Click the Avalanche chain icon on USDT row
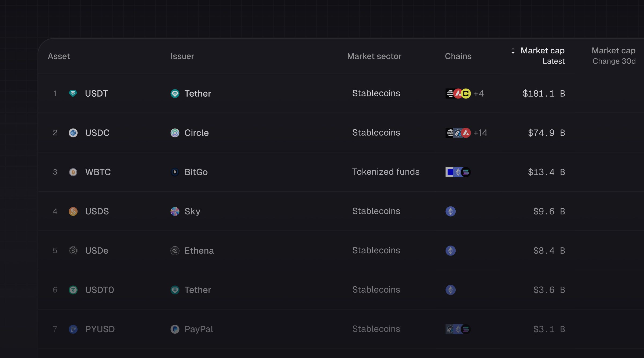Screen dimensions: 644x358 458,93
